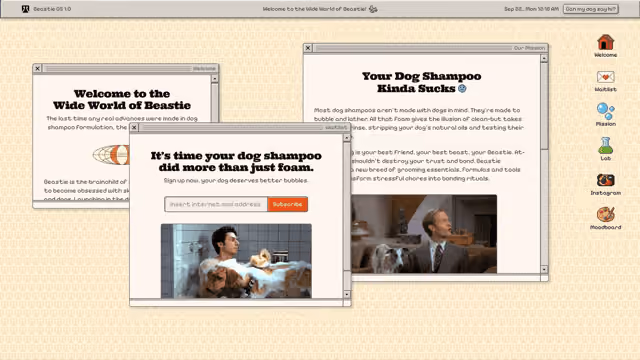The image size is (640, 360).
Task: Click the Subscribe button
Action: click(288, 204)
